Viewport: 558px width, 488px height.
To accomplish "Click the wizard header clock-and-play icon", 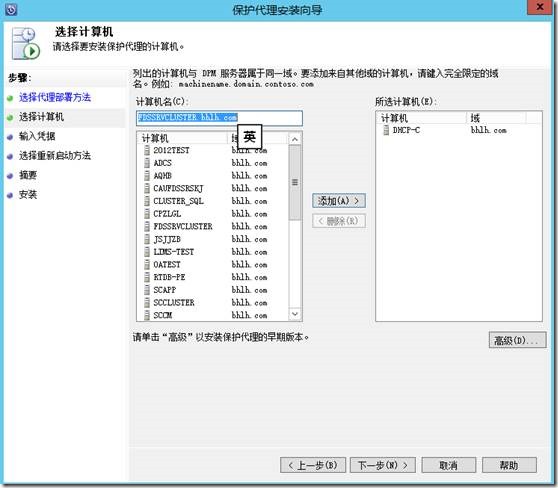I will [25, 43].
